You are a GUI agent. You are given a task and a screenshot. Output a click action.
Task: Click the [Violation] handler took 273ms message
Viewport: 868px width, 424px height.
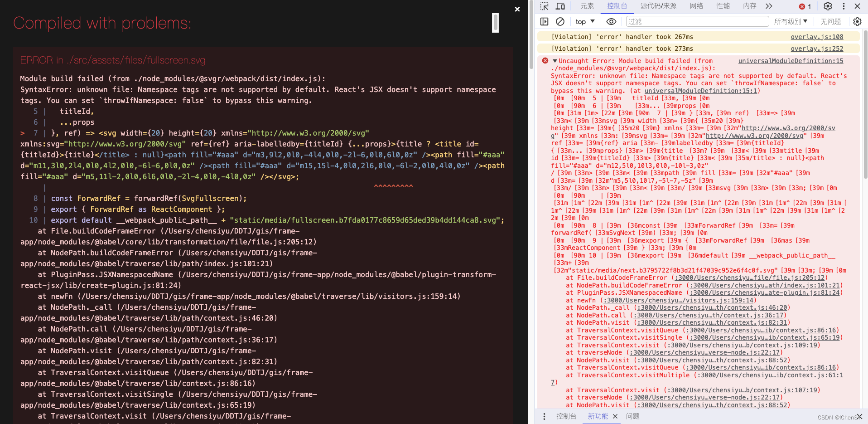622,49
